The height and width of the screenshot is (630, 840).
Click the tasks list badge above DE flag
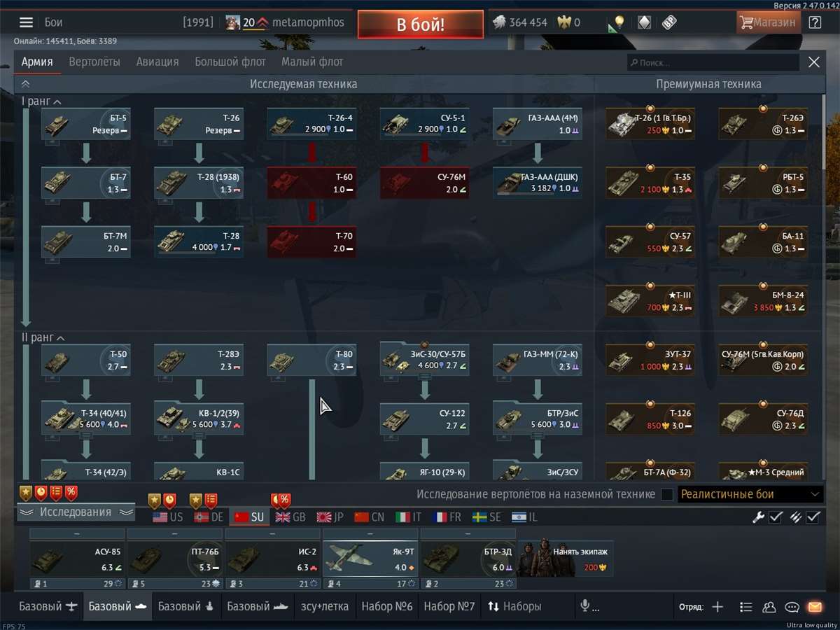pos(211,500)
